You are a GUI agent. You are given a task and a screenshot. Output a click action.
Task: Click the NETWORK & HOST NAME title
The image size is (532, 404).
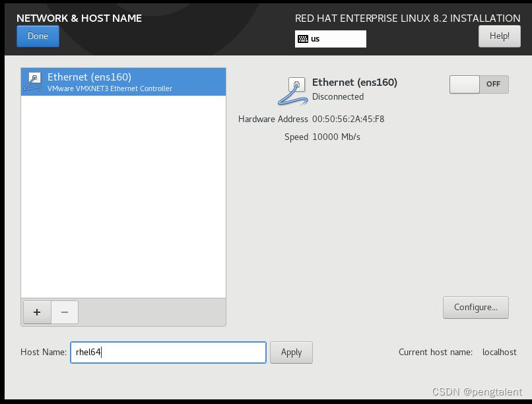pyautogui.click(x=79, y=18)
